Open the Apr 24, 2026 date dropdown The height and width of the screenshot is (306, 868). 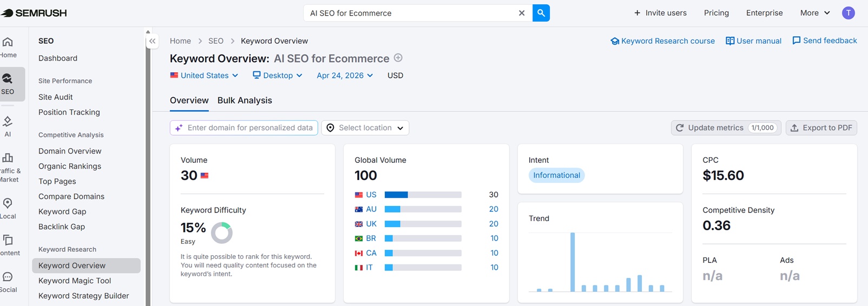345,76
